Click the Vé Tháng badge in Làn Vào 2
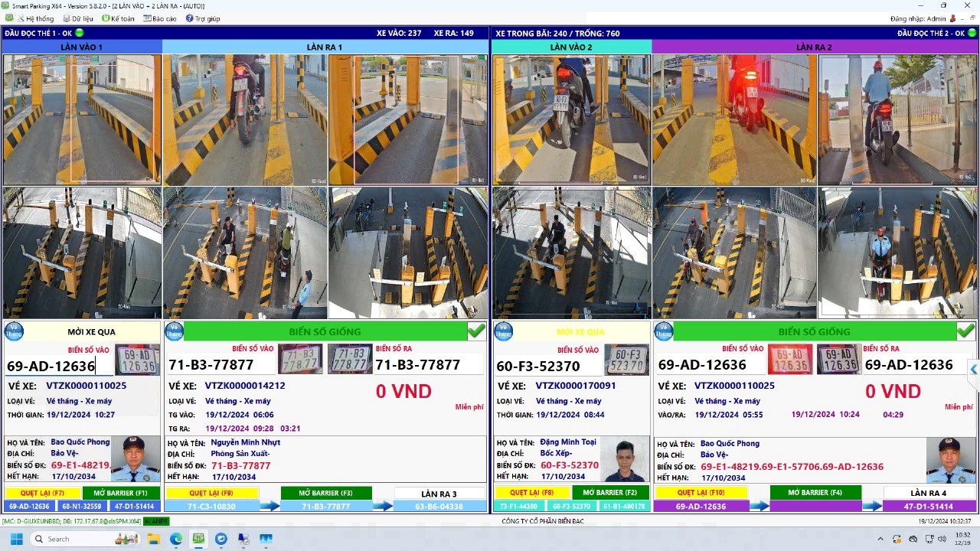This screenshot has height=551, width=980. coord(503,331)
